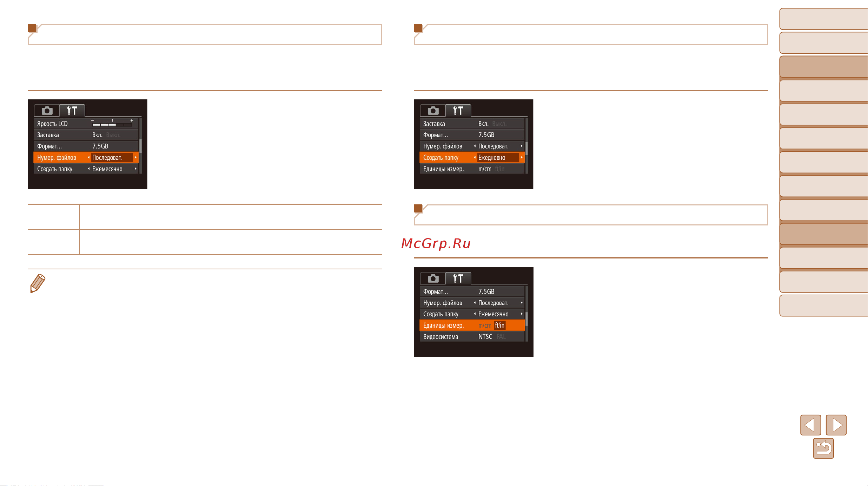
Task: Click left arrow of Ежемесячно in Яркость LCD menu
Action: (x=88, y=169)
